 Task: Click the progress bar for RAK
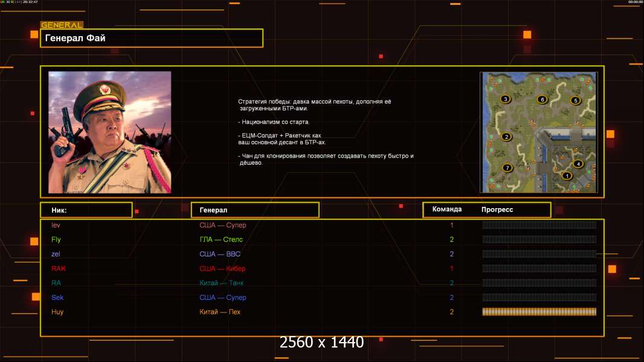[539, 268]
